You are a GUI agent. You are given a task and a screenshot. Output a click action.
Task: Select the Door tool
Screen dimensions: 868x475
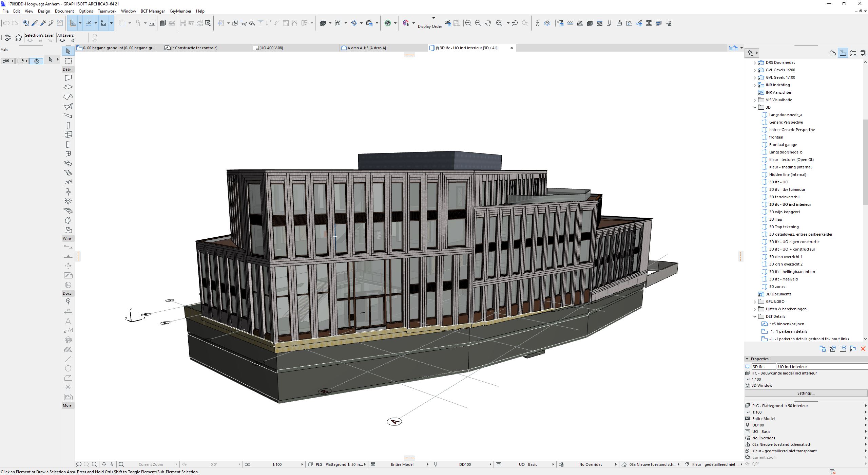[x=68, y=144]
